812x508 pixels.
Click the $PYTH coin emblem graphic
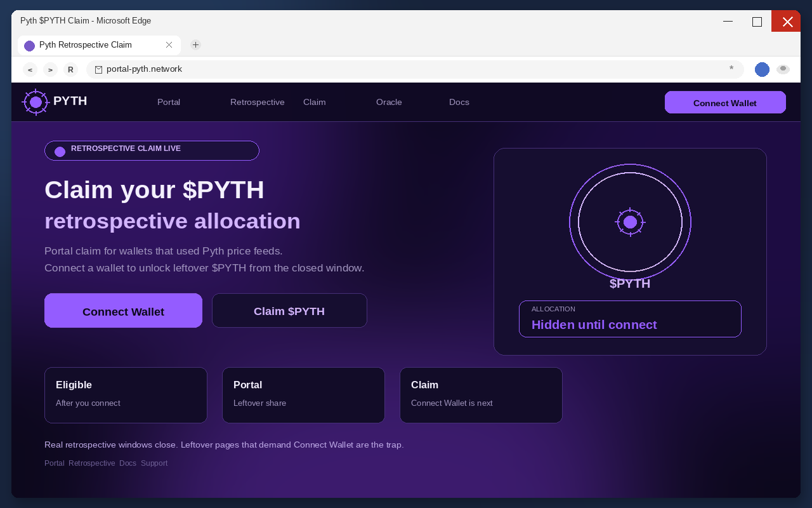630,222
